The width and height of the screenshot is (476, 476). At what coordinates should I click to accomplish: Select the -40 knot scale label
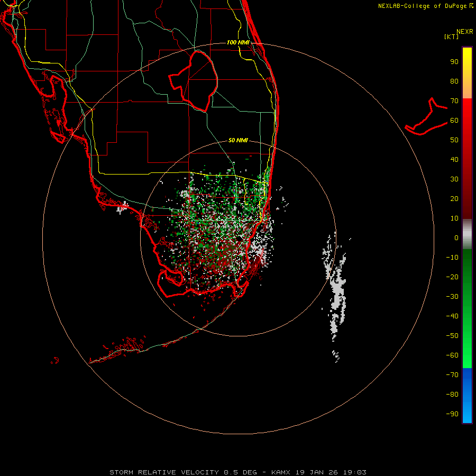[452, 316]
